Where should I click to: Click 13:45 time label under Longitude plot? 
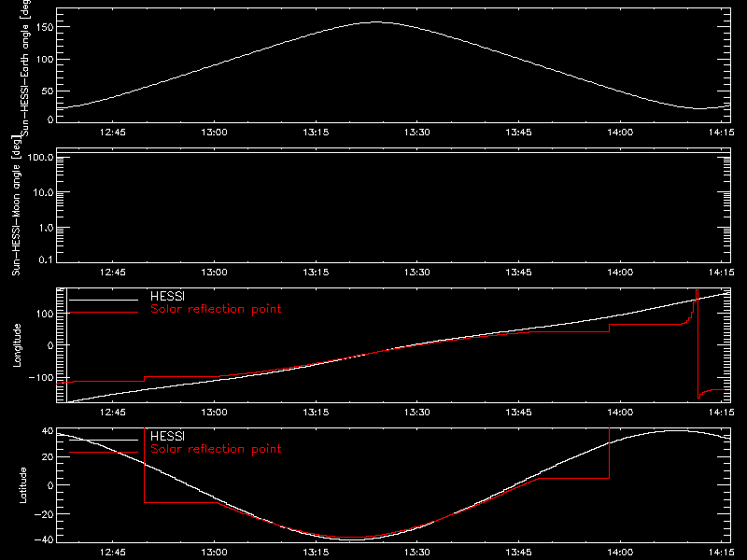tap(519, 413)
